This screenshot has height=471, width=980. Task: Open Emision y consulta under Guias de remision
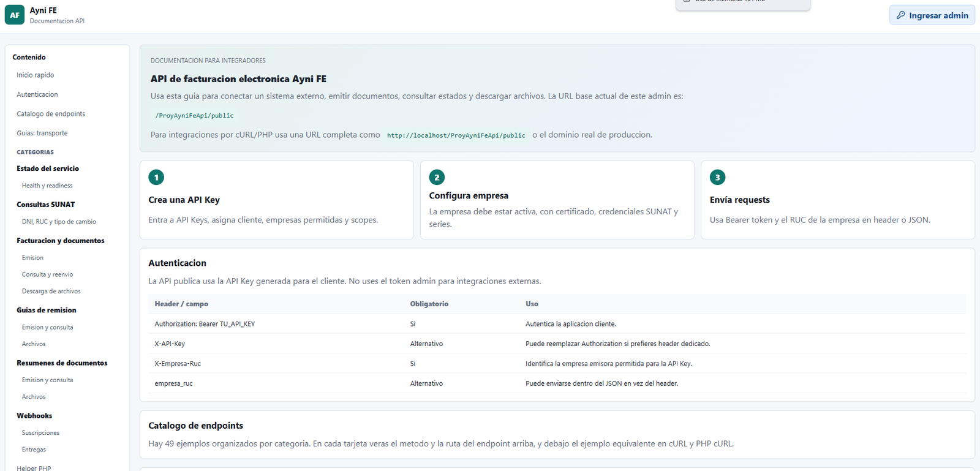point(47,327)
